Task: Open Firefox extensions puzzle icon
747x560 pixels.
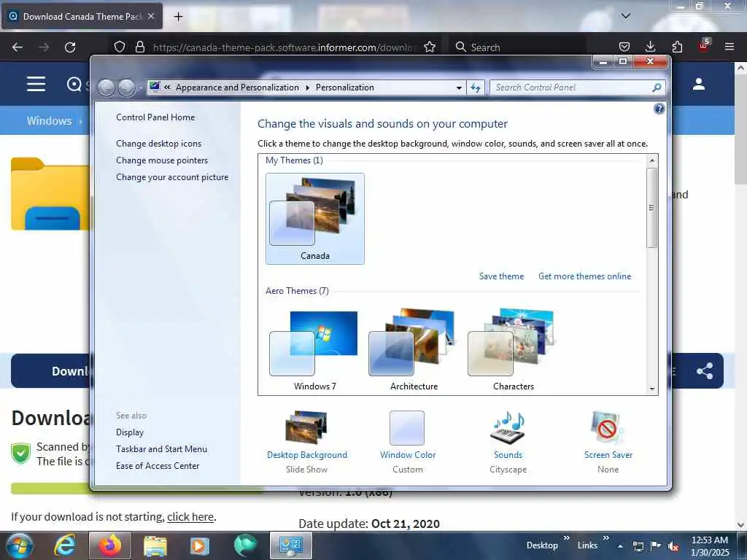Action: [x=677, y=47]
